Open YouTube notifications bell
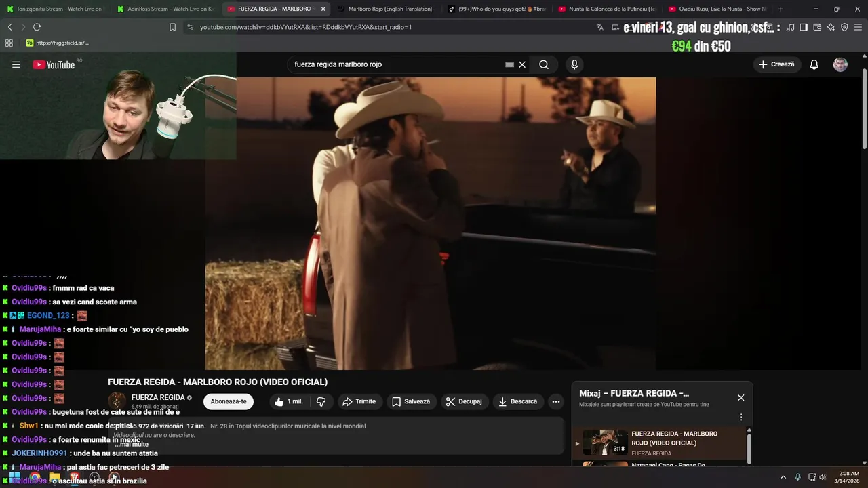 (814, 64)
